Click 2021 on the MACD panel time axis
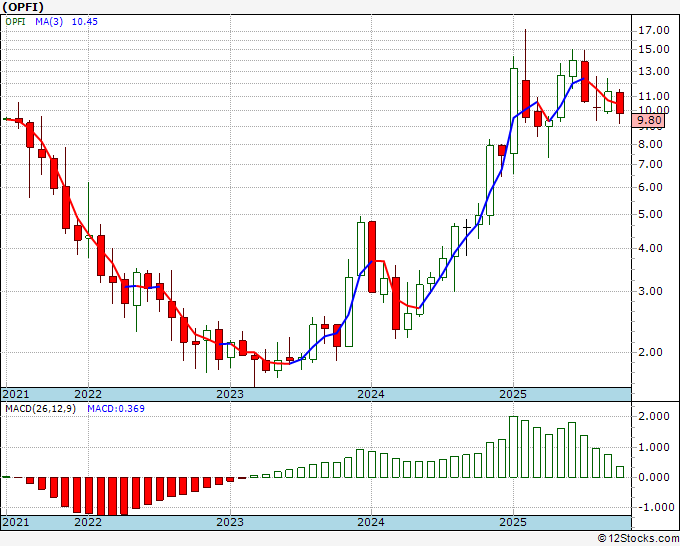Screen dimensions: 680x546 [16, 522]
